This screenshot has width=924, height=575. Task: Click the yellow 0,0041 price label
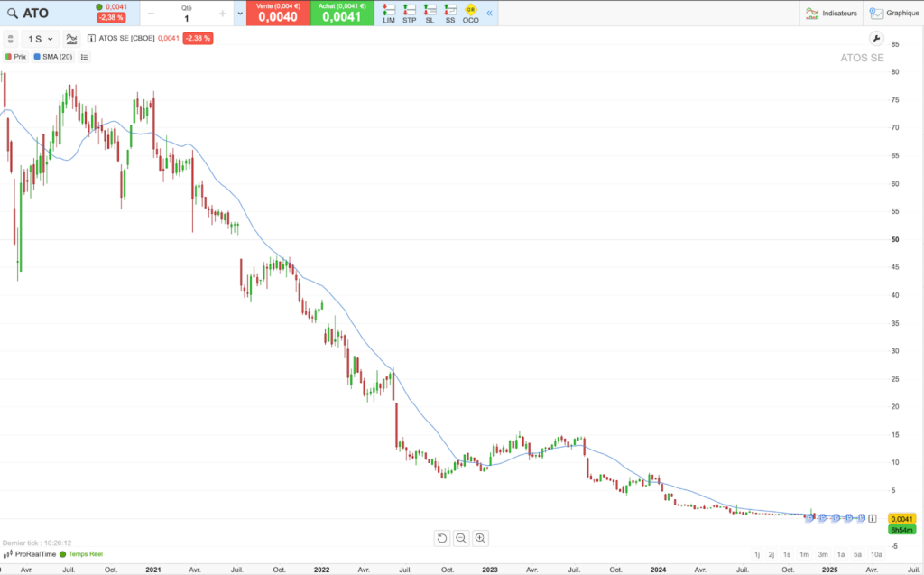[901, 519]
